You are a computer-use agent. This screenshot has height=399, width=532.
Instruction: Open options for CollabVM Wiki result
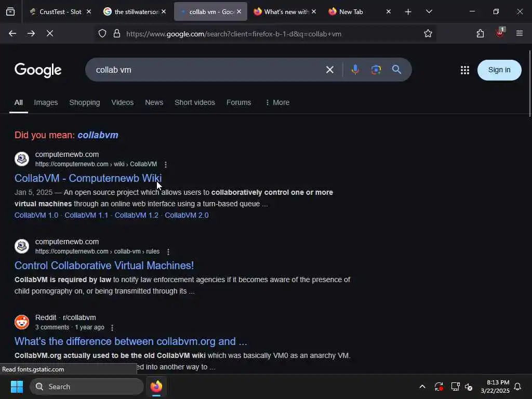coord(166,165)
